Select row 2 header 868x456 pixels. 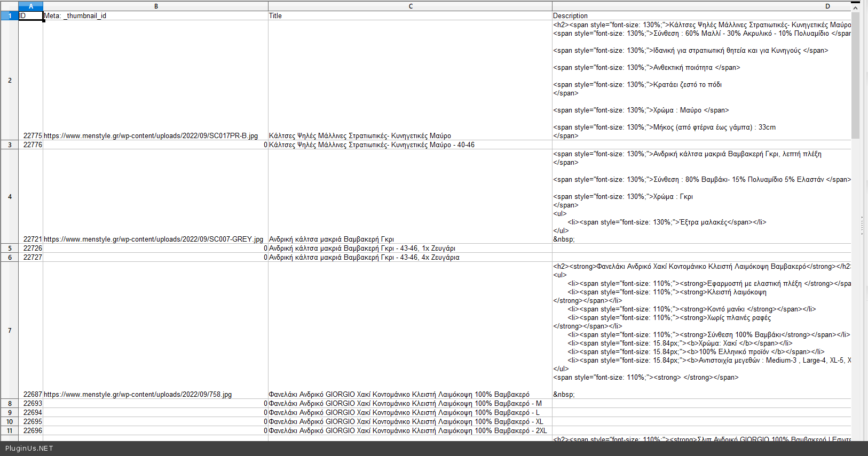(10, 81)
